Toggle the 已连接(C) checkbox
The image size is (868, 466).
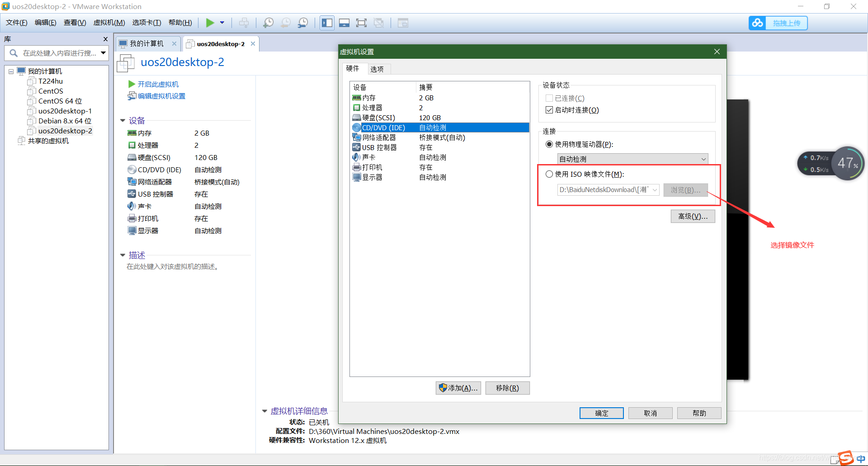(x=549, y=99)
